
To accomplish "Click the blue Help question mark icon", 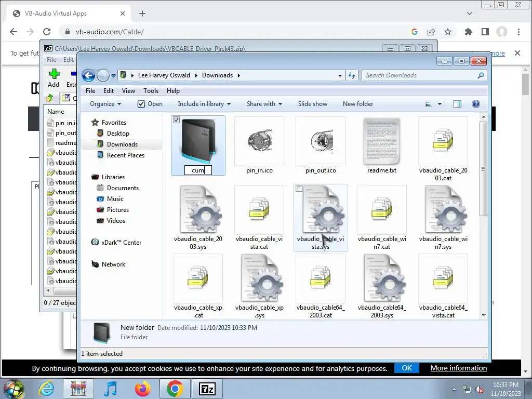I will pyautogui.click(x=476, y=104).
